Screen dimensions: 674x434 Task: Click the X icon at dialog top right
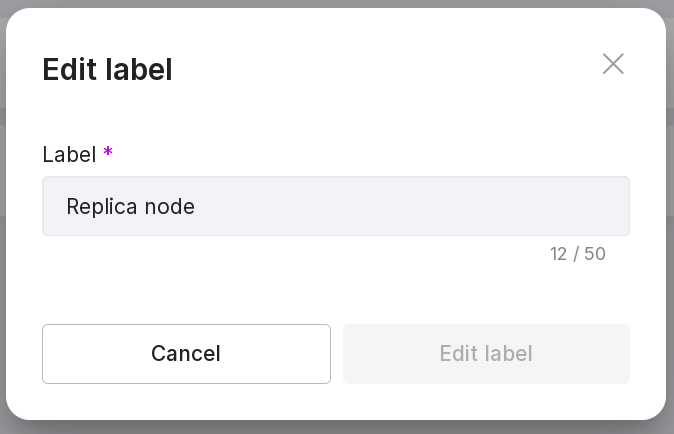click(x=613, y=64)
